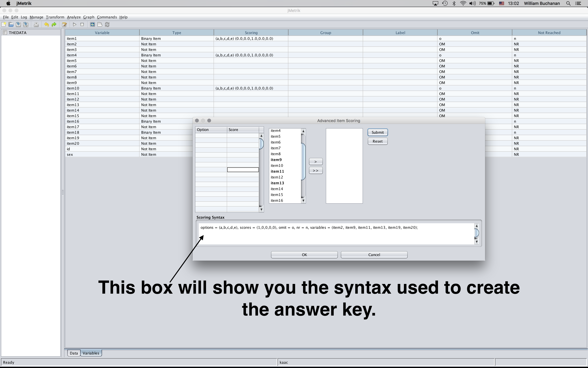Switch to the Data tab
The height and width of the screenshot is (368, 588).
point(74,353)
